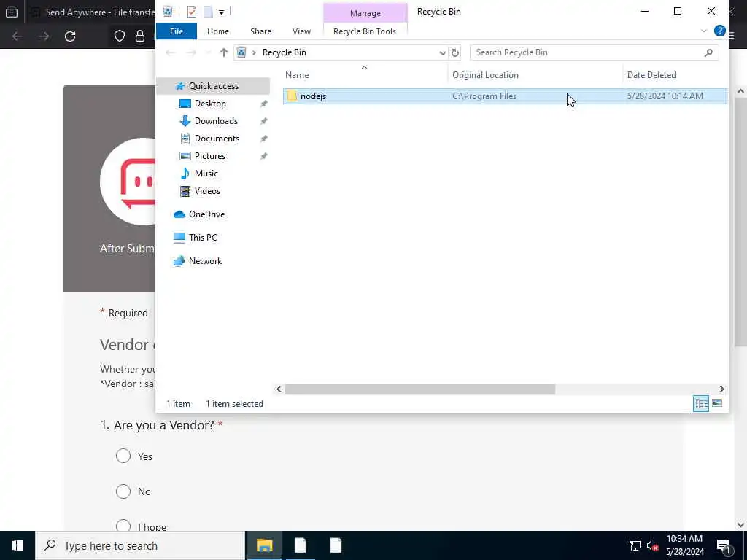Viewport: 747px width, 560px height.
Task: Refresh the Recycle Bin view
Action: pyautogui.click(x=455, y=52)
